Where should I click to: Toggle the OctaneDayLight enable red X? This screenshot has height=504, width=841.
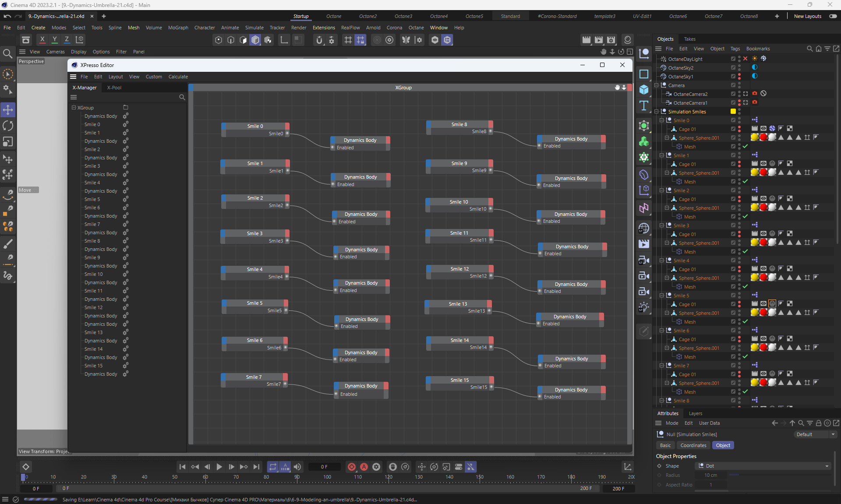[x=745, y=59]
